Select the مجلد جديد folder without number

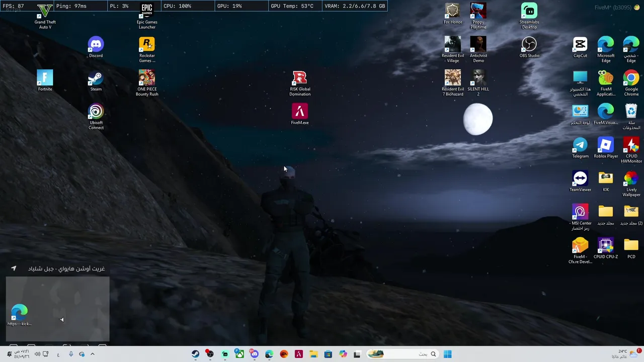click(x=606, y=215)
